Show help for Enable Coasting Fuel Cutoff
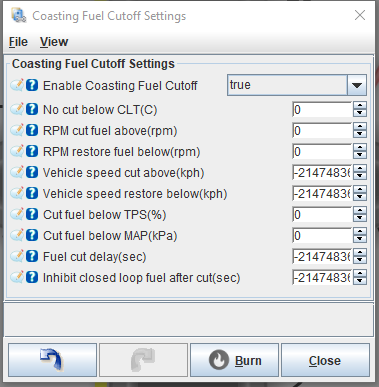 point(32,85)
